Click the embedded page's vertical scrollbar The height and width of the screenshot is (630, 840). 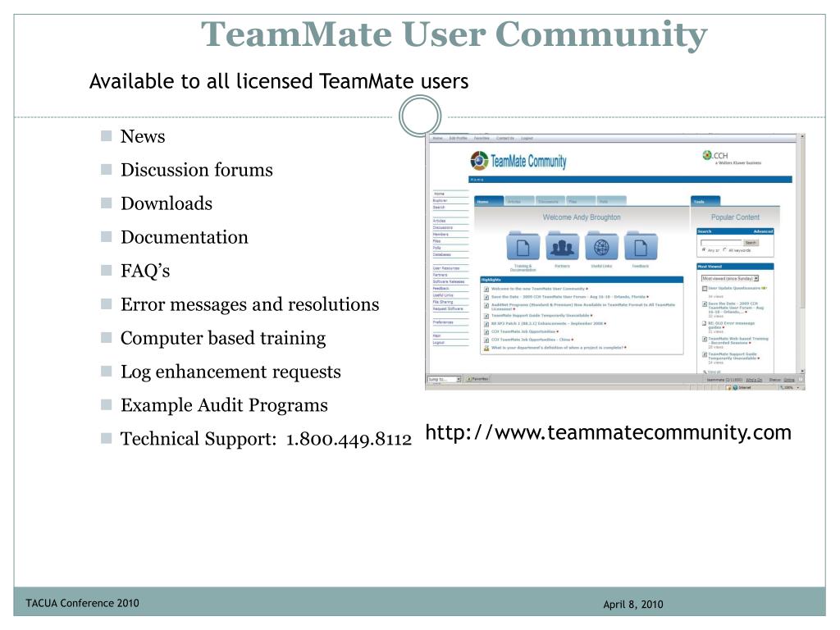point(802,255)
